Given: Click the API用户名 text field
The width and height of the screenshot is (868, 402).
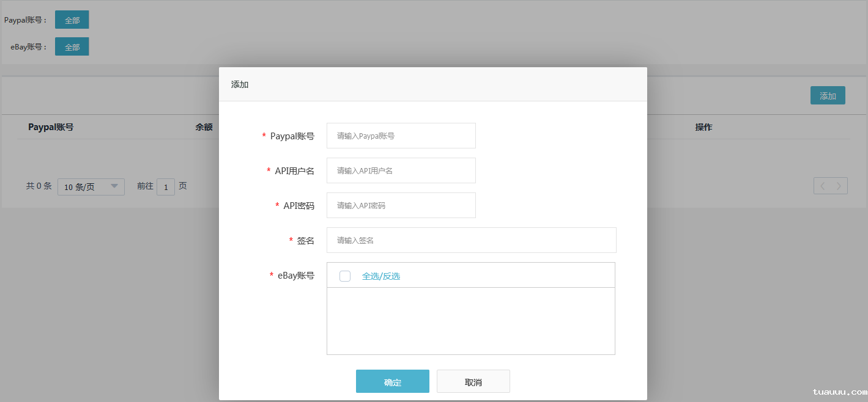Looking at the screenshot, I should (401, 170).
